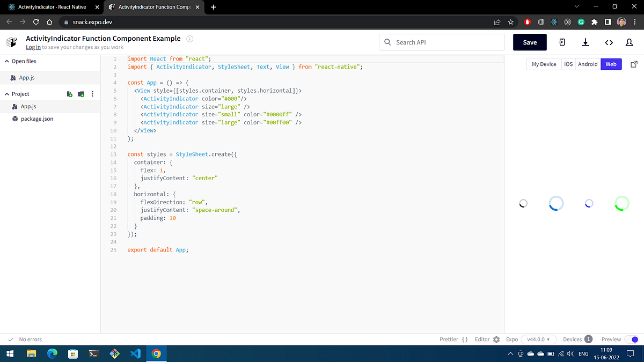644x362 pixels.
Task: Open the Project panel three-dot options menu
Action: coord(92,93)
